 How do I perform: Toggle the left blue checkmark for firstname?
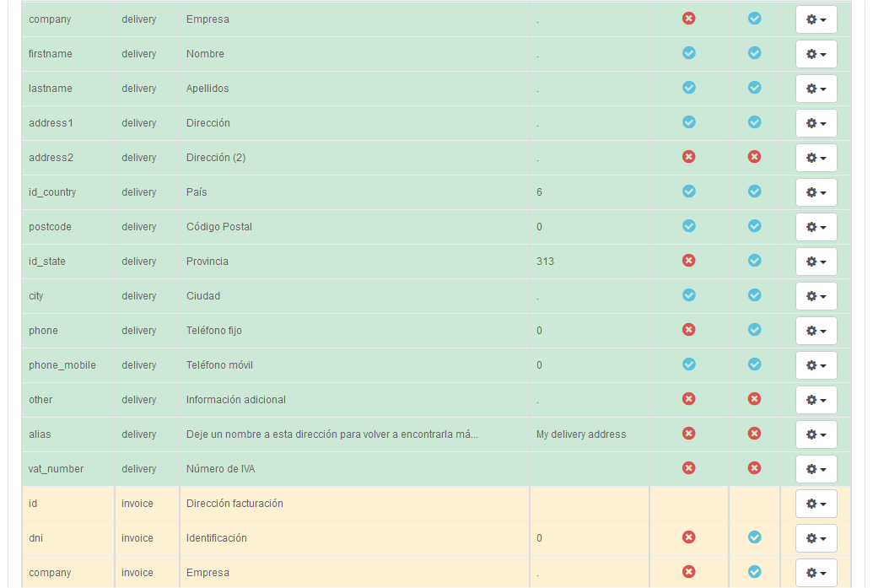pyautogui.click(x=688, y=53)
